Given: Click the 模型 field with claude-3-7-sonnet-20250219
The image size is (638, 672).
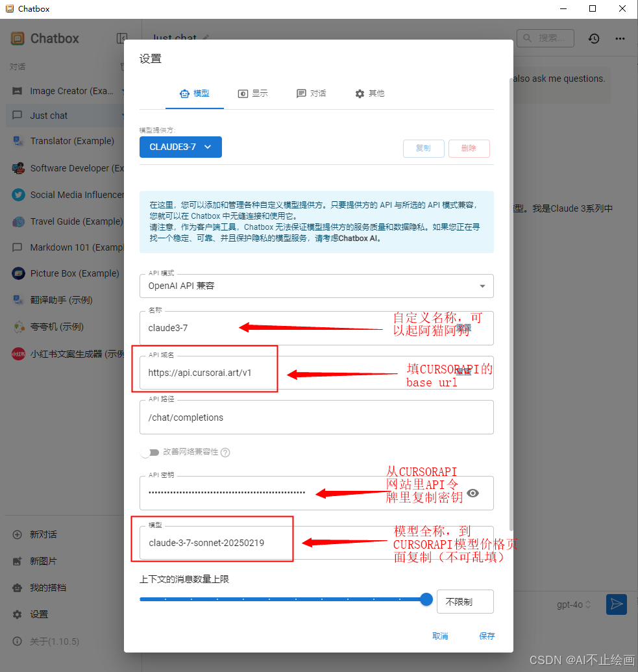Looking at the screenshot, I should 316,543.
